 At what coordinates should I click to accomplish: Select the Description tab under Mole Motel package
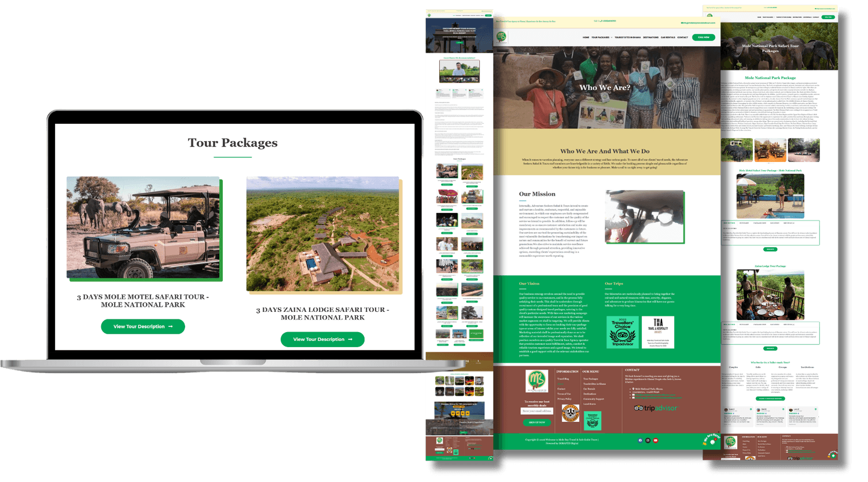point(730,223)
